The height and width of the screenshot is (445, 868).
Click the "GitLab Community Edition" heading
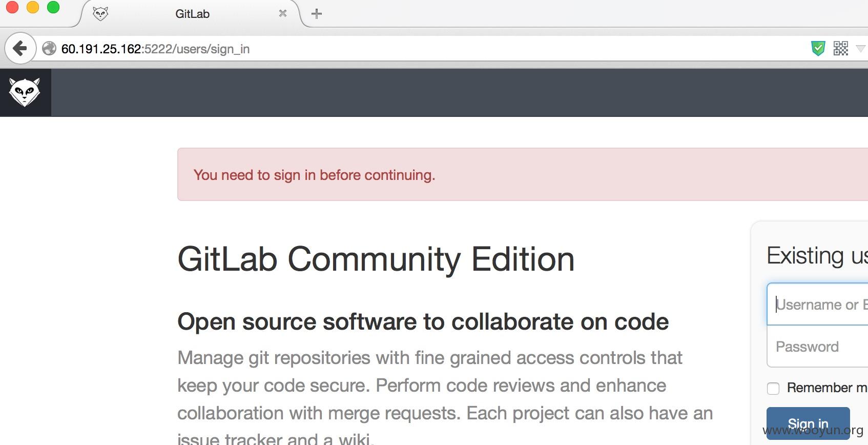click(x=376, y=259)
